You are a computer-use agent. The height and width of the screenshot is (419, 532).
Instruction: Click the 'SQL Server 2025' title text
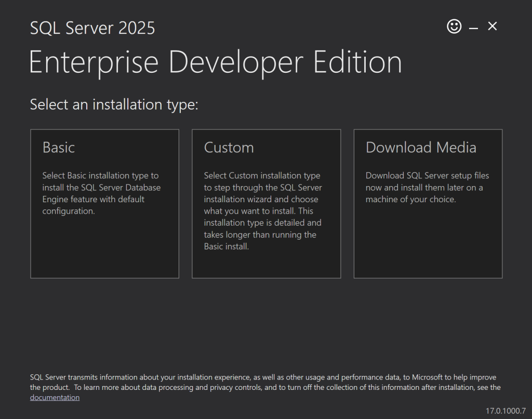[92, 28]
